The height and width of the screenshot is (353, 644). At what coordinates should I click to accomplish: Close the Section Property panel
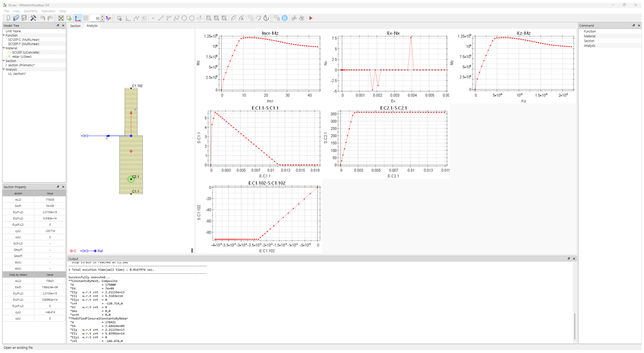click(x=63, y=187)
